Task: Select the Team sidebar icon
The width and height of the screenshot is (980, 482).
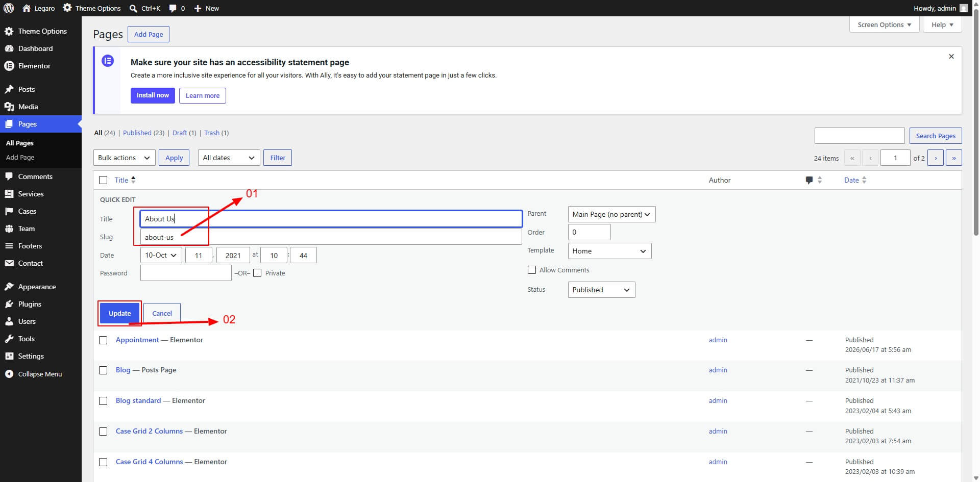Action: pos(9,229)
